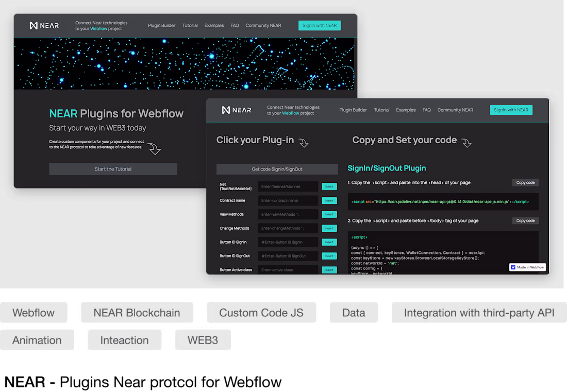Click Insert next to the Net field
This screenshot has width=567, height=392.
pyautogui.click(x=329, y=187)
